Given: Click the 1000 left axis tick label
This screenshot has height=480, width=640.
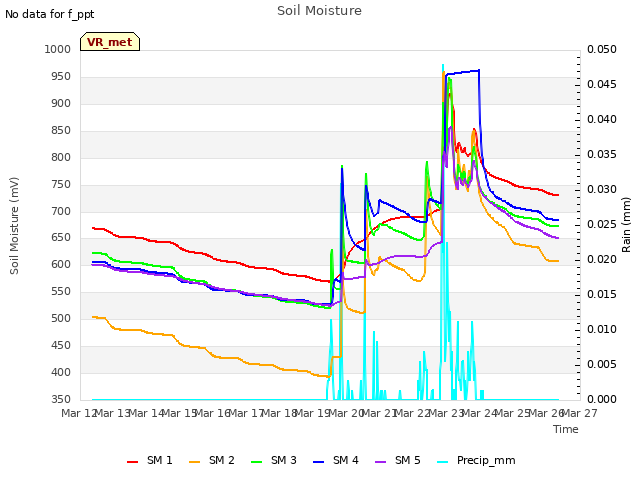Looking at the screenshot, I should click(58, 49).
